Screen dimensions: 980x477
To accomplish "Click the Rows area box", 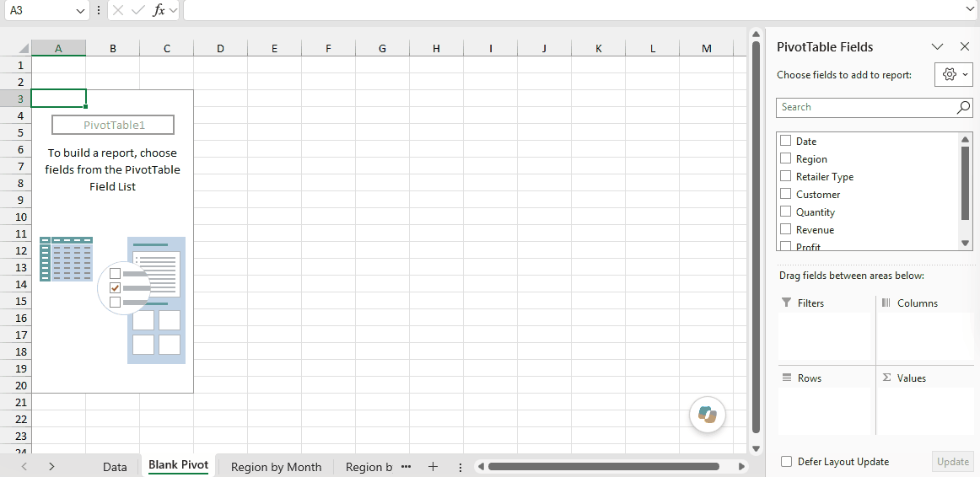I will (824, 410).
